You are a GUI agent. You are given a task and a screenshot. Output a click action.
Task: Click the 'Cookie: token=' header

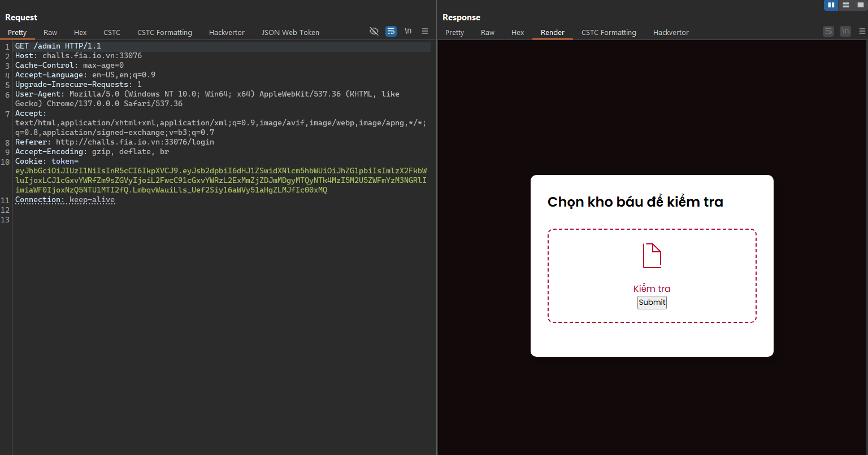tap(47, 161)
